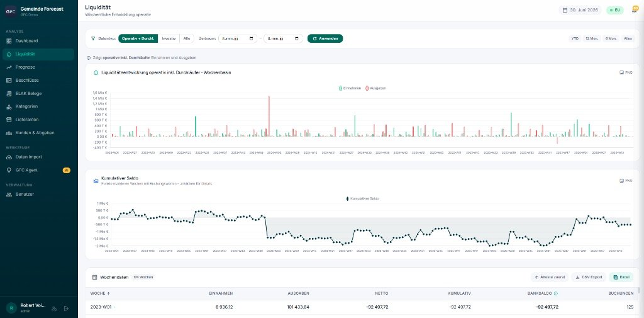
Task: Open the calendar picker of the end date
Action: tap(297, 38)
